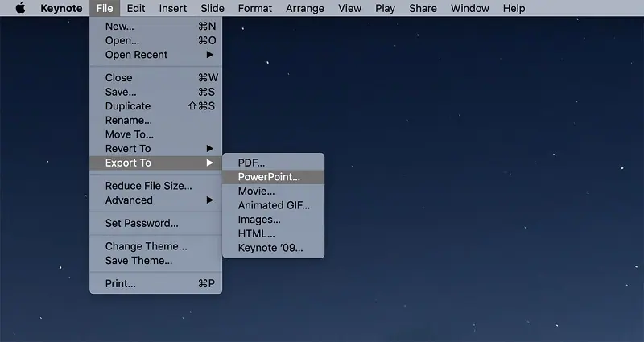This screenshot has width=644, height=342.
Task: Open the Help menu
Action: pyautogui.click(x=514, y=8)
